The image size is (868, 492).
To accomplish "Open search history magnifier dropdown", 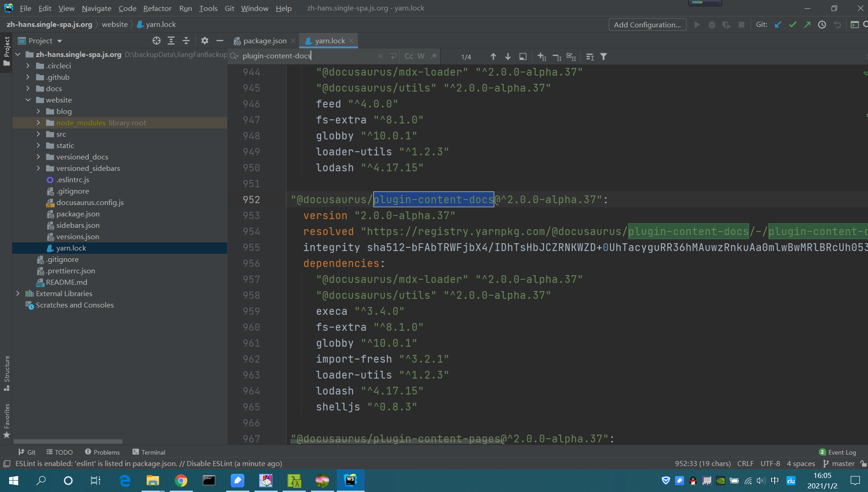I will (234, 56).
